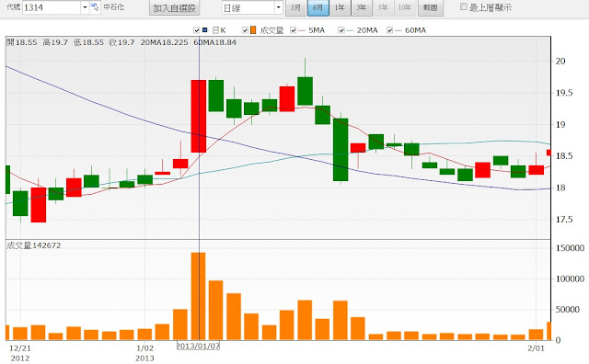Click the 60MA18.84 readout value

214,42
